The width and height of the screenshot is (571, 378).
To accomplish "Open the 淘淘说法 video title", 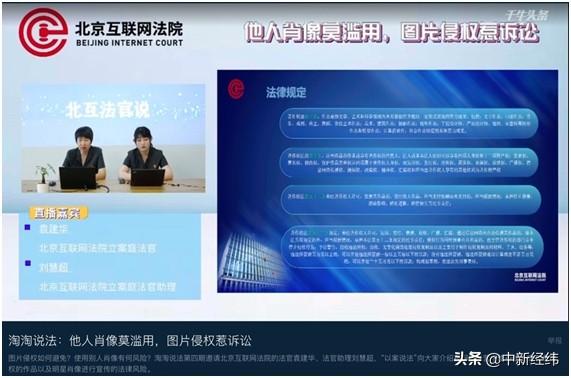I will (130, 340).
